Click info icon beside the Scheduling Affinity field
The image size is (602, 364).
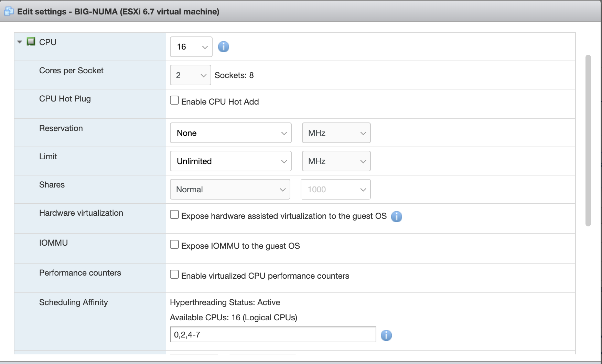[386, 335]
